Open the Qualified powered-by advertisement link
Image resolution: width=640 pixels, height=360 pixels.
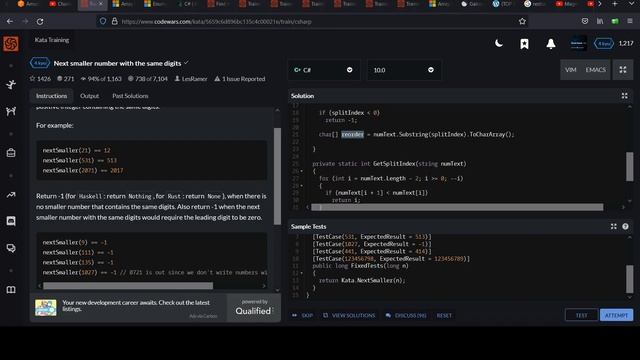click(x=254, y=308)
